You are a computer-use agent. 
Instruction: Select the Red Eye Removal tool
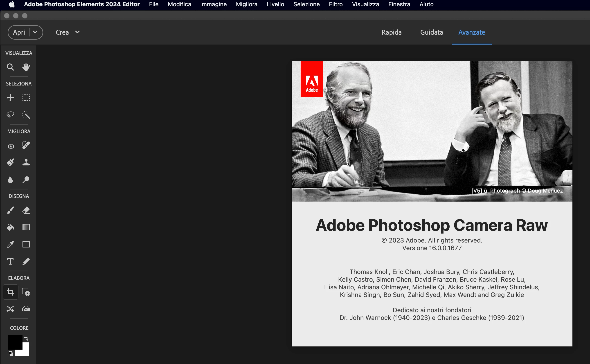10,145
